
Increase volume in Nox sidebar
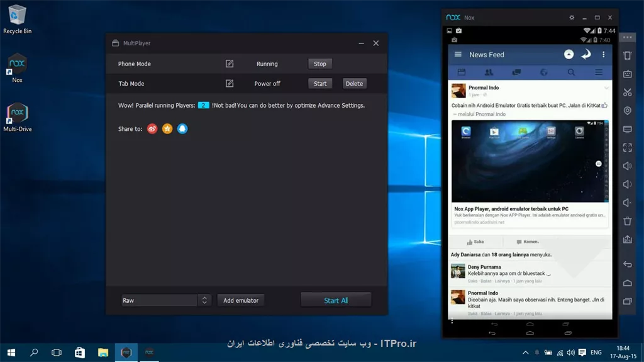coord(627,166)
